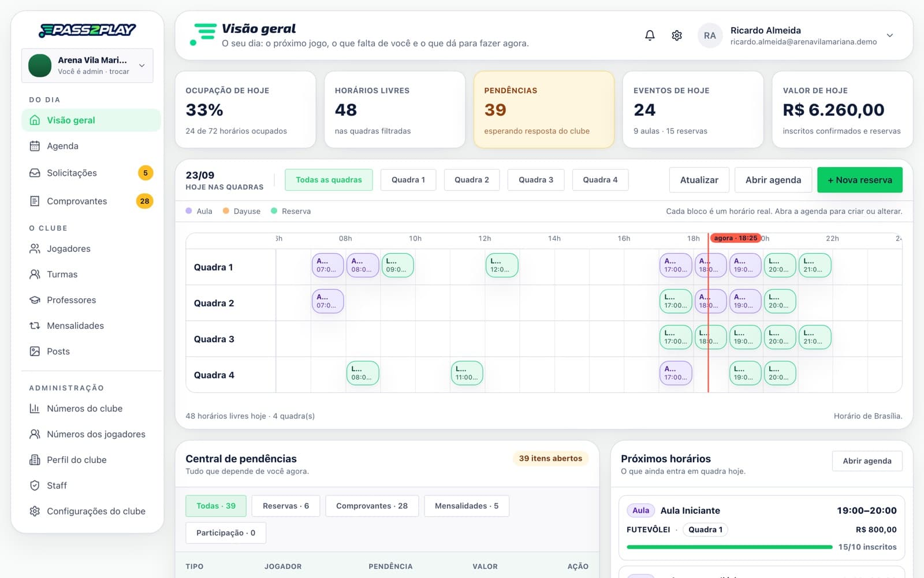Screen dimensions: 924x578
Task: Filter schedule to Quadra 4
Action: [600, 180]
